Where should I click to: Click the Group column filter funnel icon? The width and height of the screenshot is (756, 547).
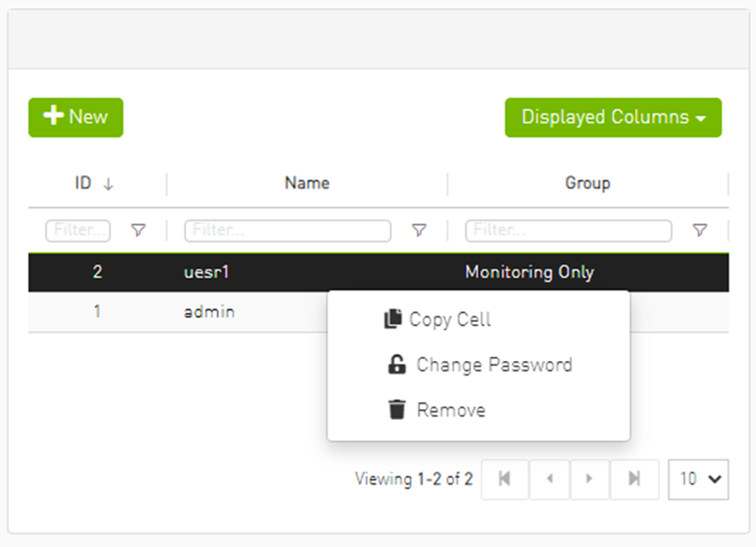[700, 230]
